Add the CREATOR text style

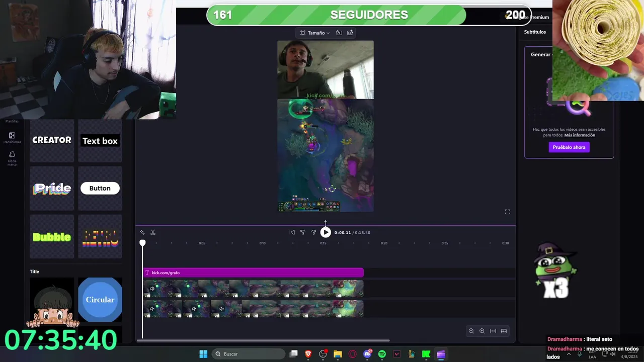coord(52,141)
